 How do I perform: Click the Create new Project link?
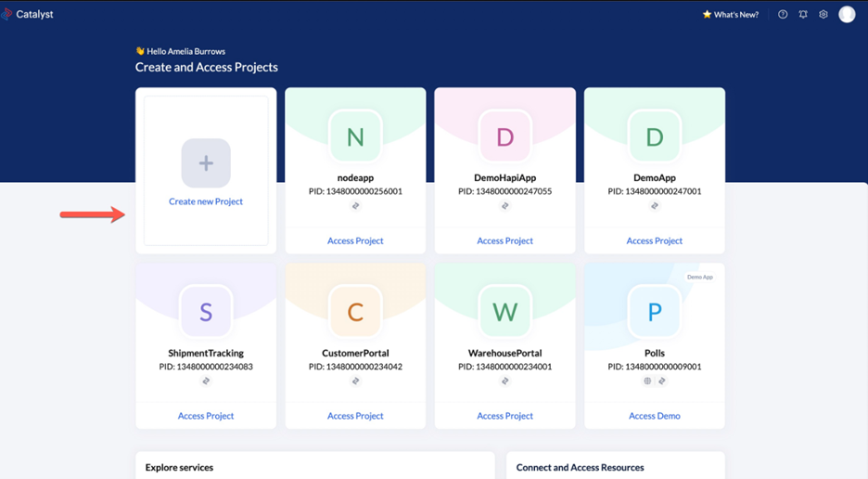click(x=206, y=201)
